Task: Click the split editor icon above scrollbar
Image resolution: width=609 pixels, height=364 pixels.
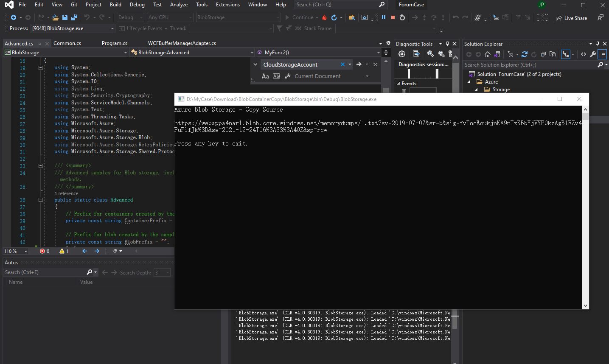Action: click(386, 53)
